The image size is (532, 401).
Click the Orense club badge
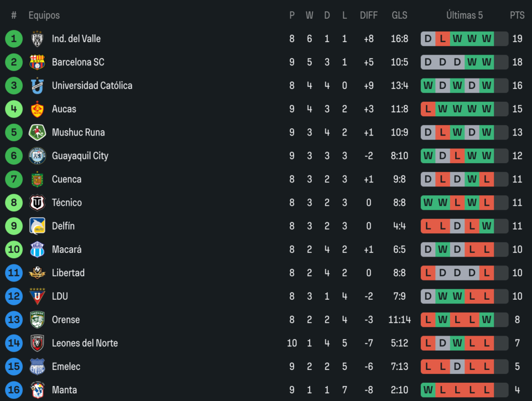point(37,319)
